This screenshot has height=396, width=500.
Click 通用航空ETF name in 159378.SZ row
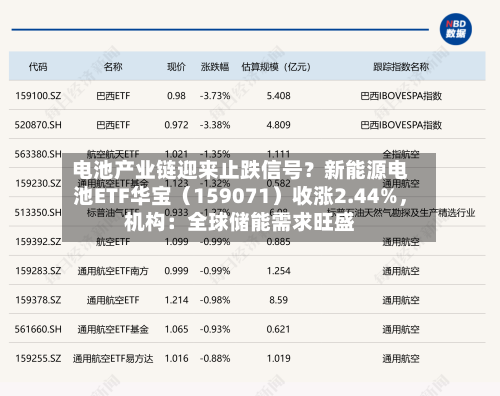coord(113,300)
